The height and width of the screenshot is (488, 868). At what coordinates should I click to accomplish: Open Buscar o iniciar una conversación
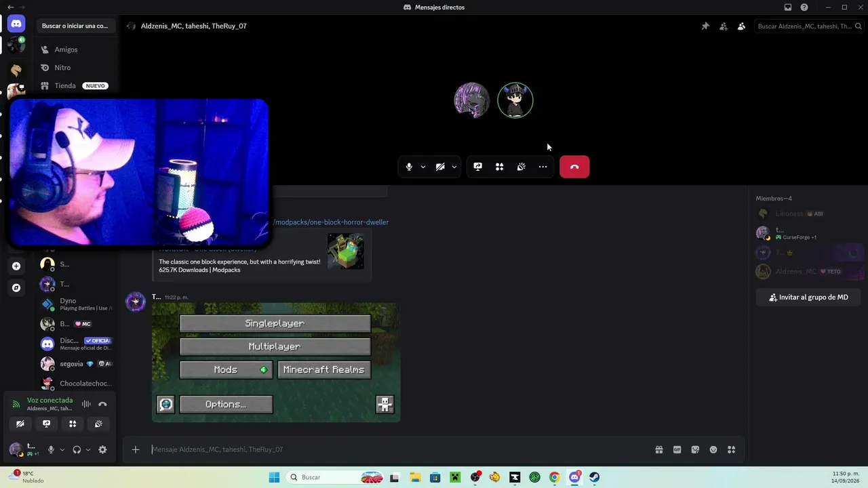[75, 26]
